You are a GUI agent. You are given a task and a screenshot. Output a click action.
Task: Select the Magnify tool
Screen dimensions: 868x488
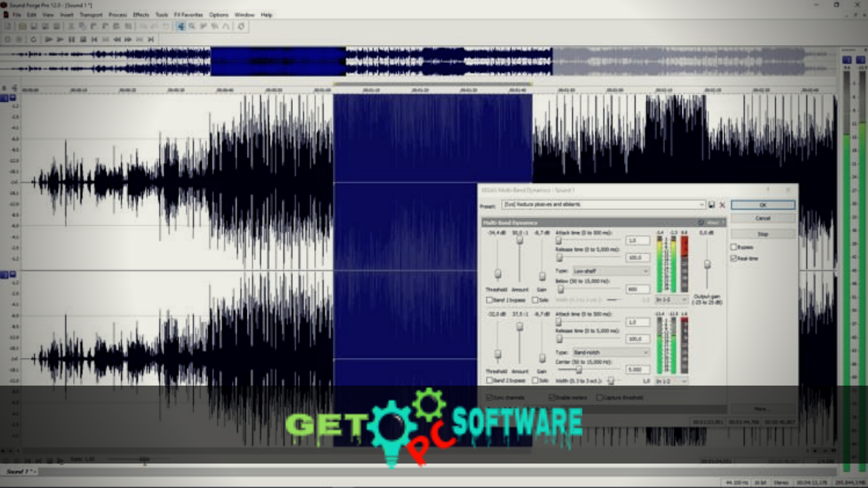192,26
